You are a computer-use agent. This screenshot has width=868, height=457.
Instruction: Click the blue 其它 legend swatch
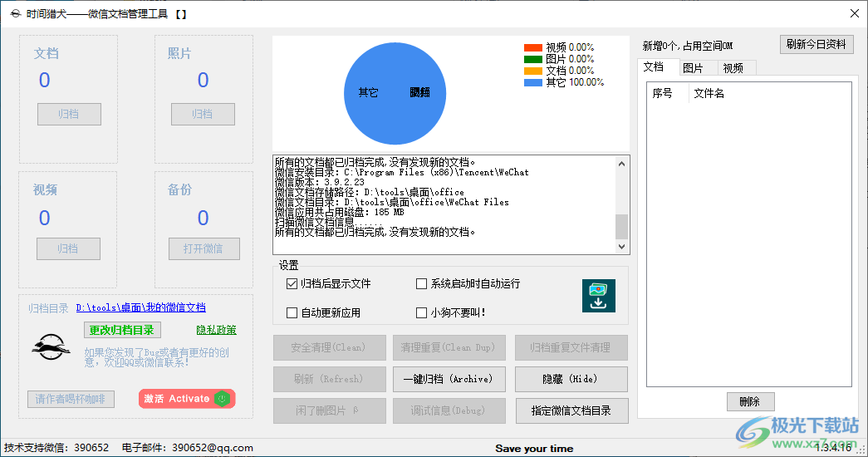pyautogui.click(x=533, y=82)
